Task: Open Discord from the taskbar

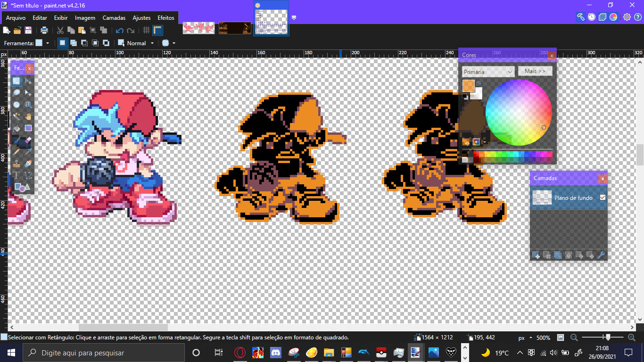Action: [276, 353]
